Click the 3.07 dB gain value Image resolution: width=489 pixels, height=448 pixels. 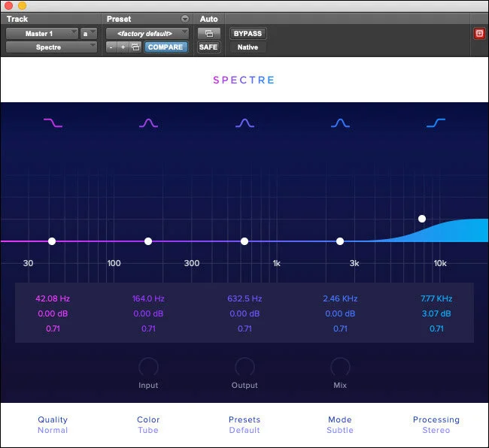click(x=436, y=313)
